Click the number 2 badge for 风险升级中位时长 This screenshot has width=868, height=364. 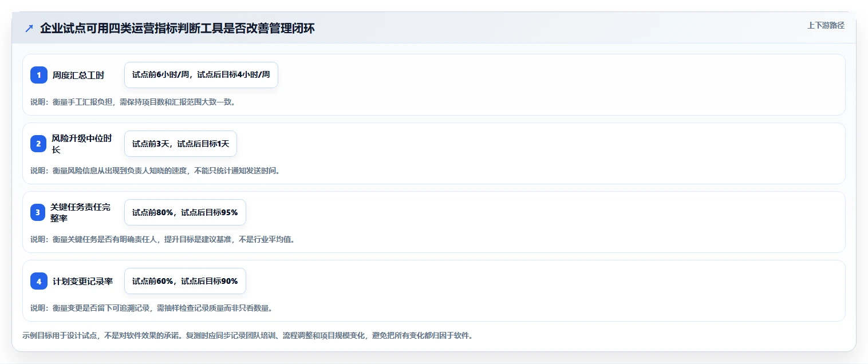39,144
